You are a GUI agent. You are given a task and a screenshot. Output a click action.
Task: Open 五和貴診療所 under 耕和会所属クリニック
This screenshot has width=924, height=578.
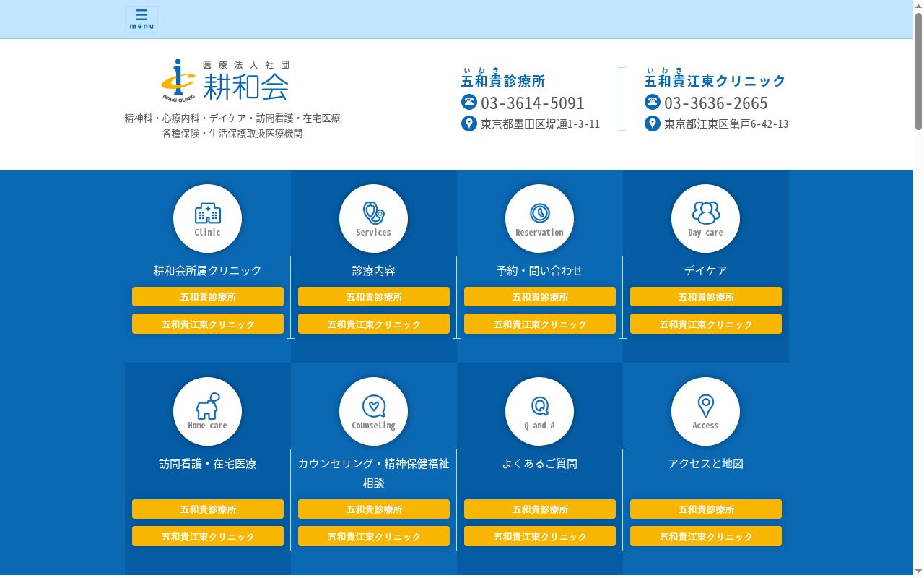click(x=208, y=297)
